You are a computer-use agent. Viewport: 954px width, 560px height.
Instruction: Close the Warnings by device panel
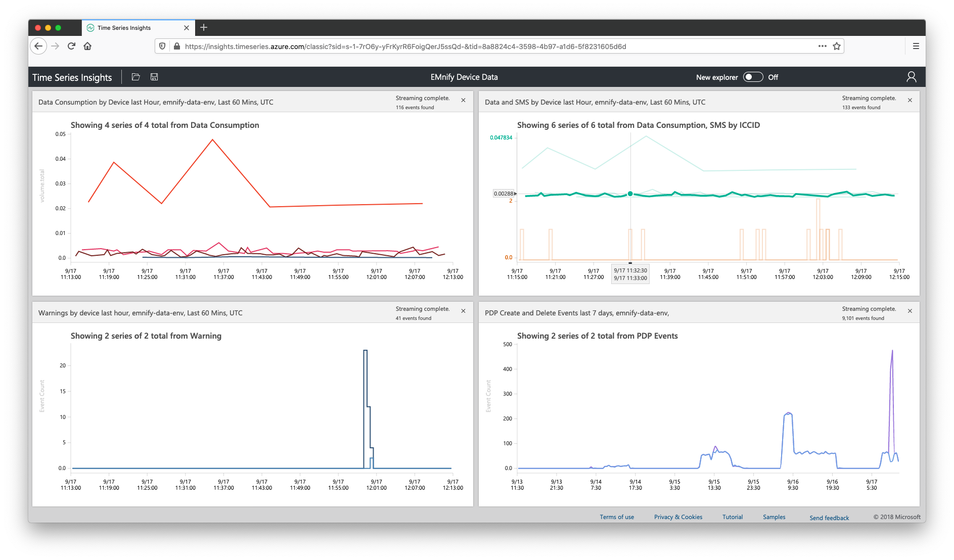pos(463,311)
